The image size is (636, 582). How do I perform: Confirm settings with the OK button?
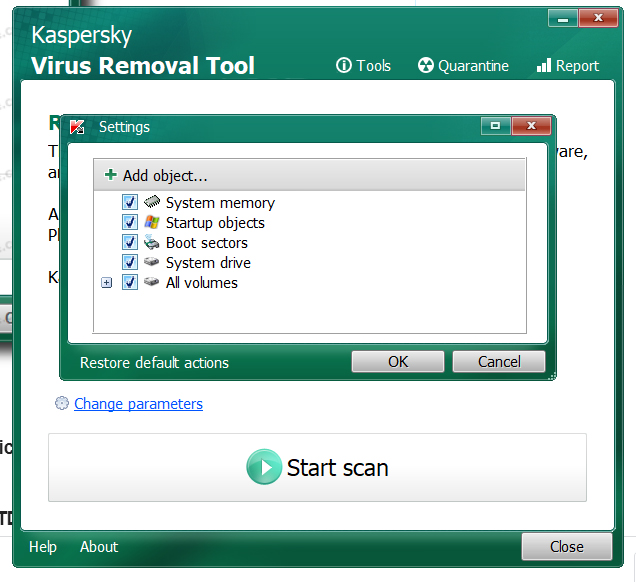pos(398,361)
